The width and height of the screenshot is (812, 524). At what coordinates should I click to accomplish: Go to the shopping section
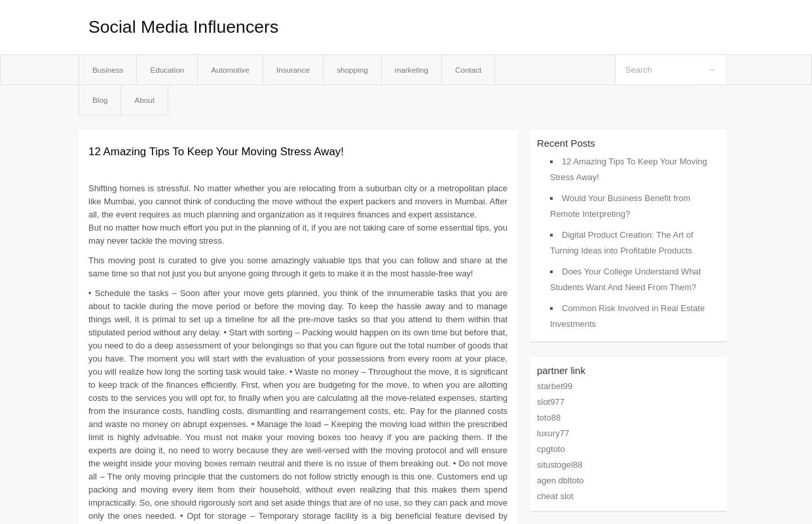click(352, 69)
